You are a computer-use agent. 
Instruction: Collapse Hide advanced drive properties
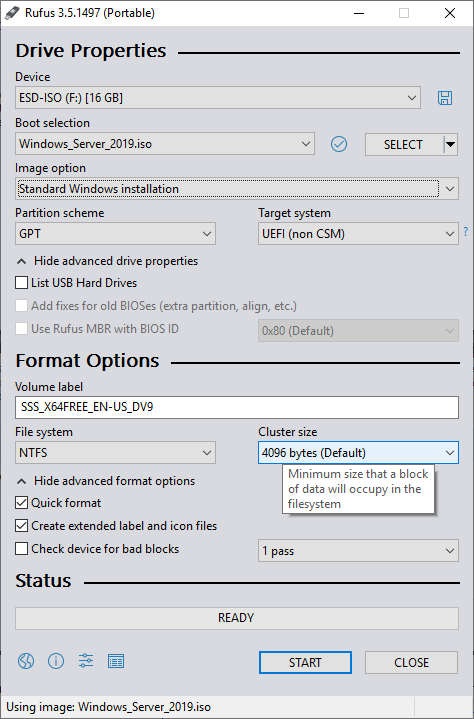pyautogui.click(x=107, y=261)
